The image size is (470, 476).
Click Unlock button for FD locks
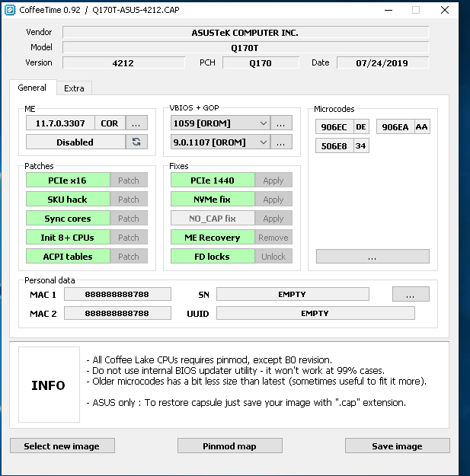click(x=273, y=257)
